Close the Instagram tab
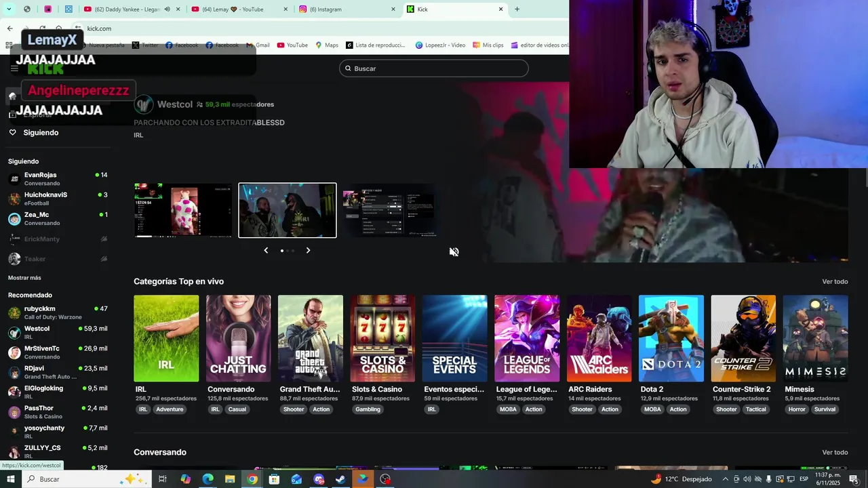 (393, 9)
